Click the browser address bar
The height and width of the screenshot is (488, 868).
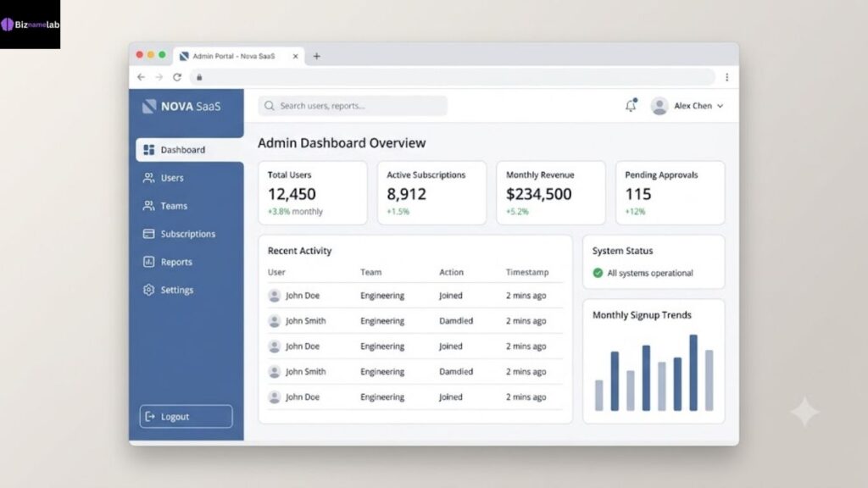453,77
